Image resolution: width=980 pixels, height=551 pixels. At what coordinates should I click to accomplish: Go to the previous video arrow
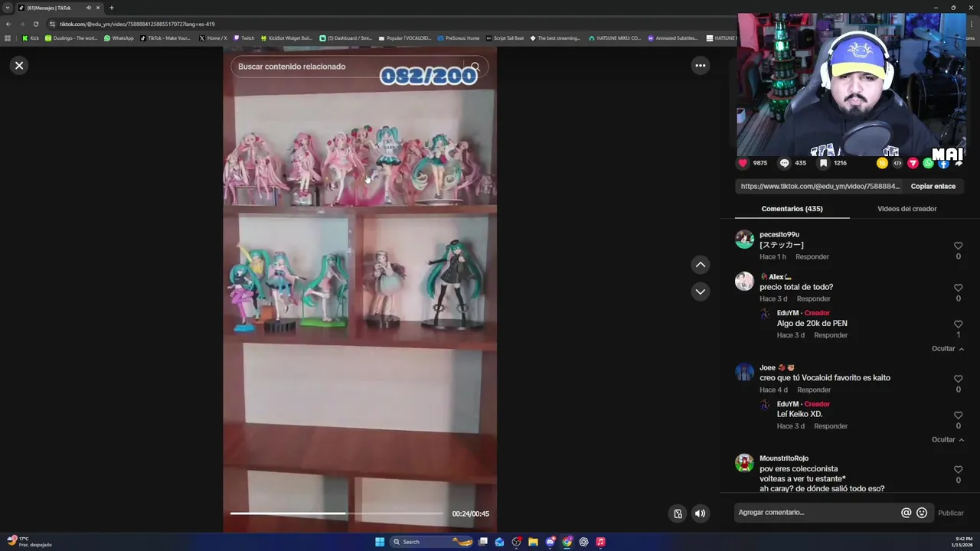[x=700, y=265]
